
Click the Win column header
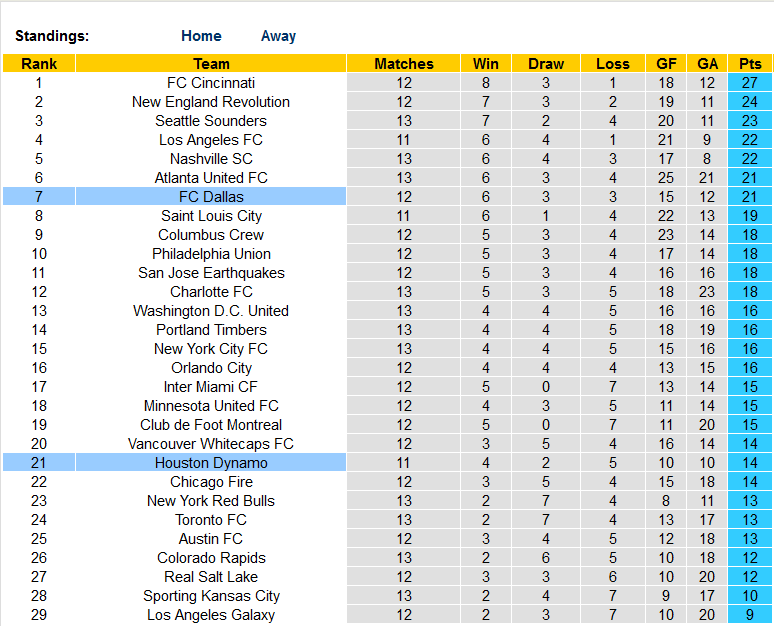486,64
